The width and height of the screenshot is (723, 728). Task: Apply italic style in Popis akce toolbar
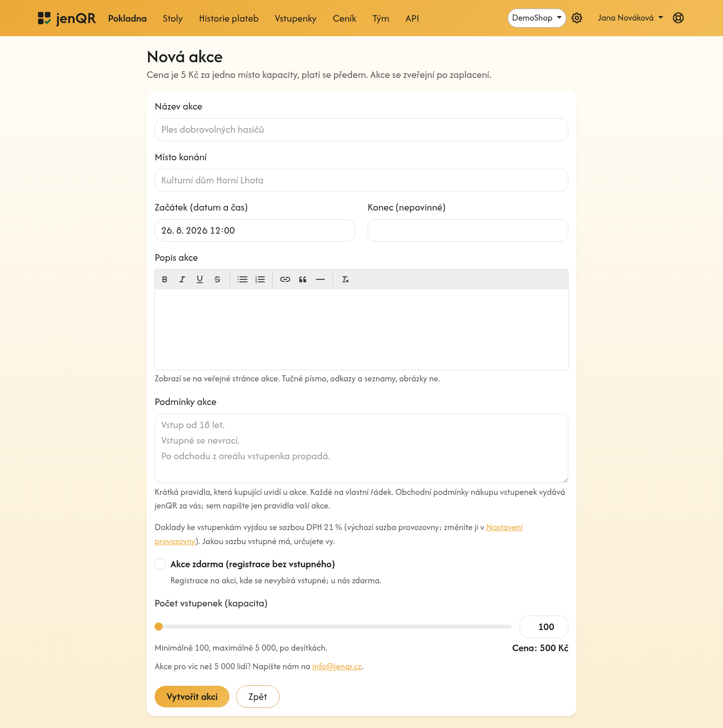coord(182,279)
